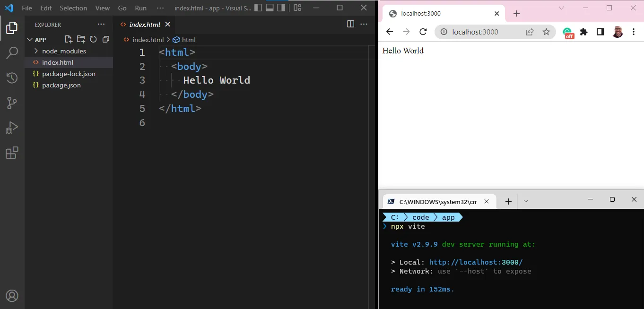Toggle the VS Code secondary side bar
Image resolution: width=644 pixels, height=309 pixels.
(281, 8)
